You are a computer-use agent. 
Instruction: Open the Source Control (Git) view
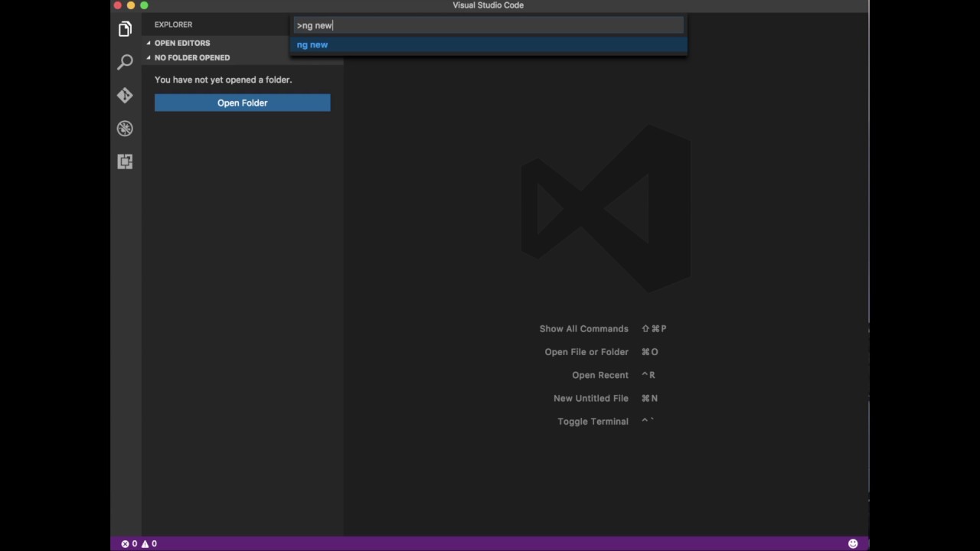125,95
